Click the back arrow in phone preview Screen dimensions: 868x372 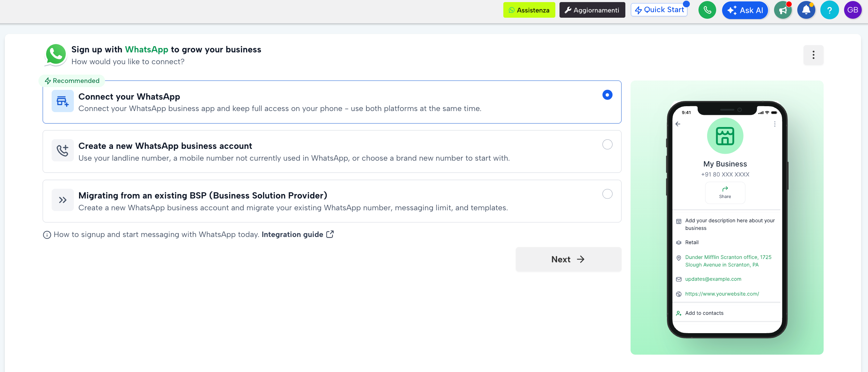678,124
